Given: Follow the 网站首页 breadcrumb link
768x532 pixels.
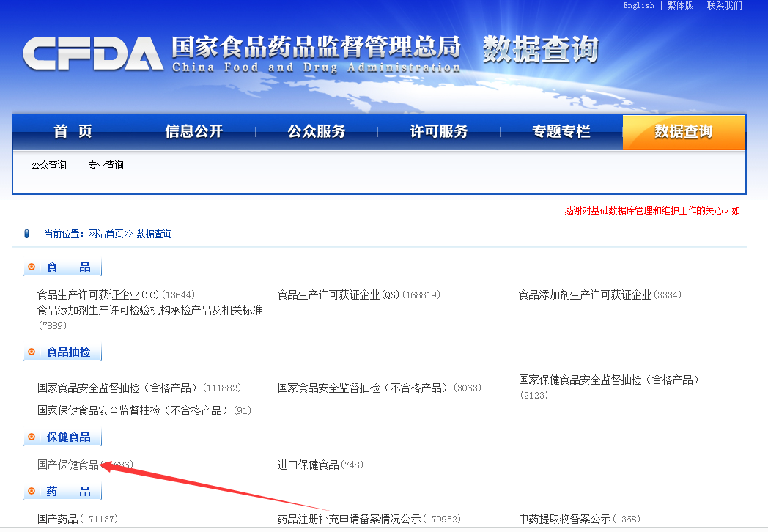Looking at the screenshot, I should (106, 234).
